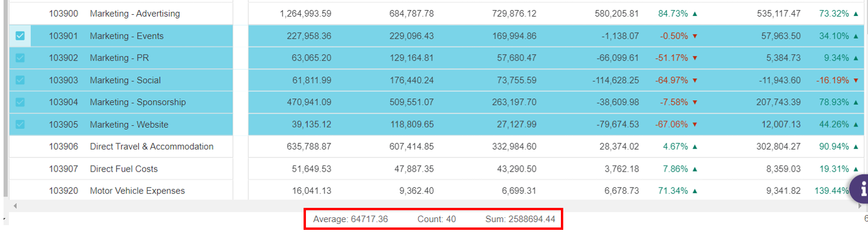
Task: Click the cell 8,359.03
Action: [783, 169]
